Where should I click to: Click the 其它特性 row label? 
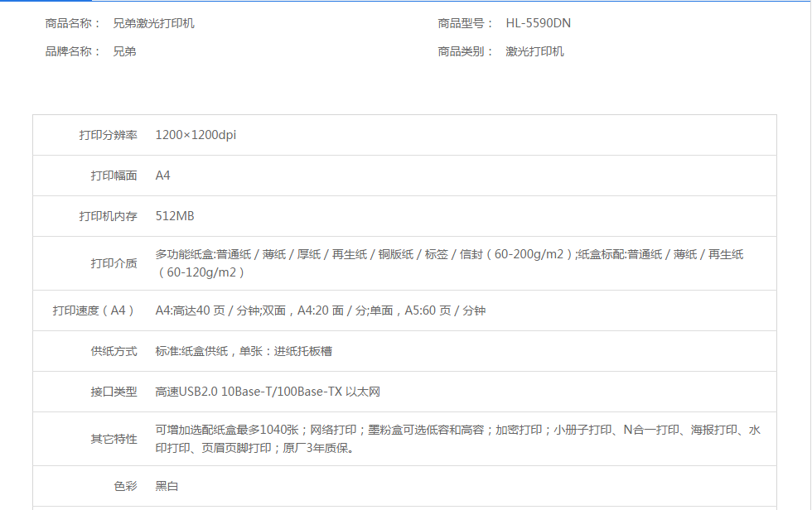pos(114,439)
